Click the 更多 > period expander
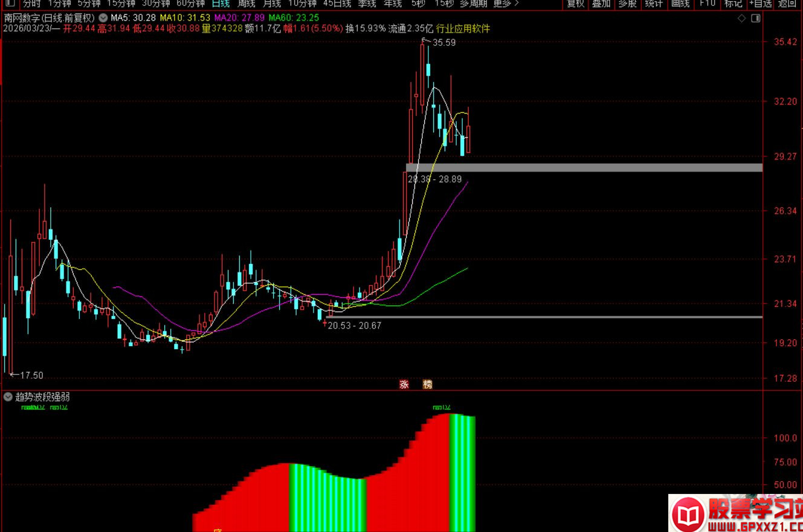Screen dimensions: 803x532 click(506, 4)
